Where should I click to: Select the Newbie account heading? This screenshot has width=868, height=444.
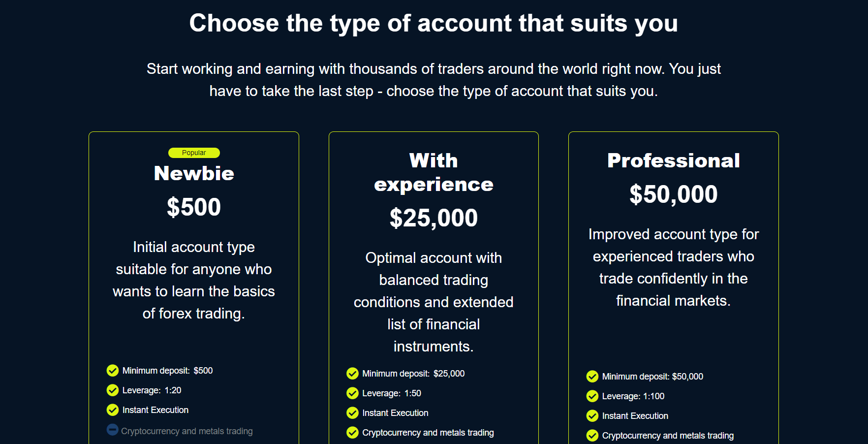tap(194, 173)
